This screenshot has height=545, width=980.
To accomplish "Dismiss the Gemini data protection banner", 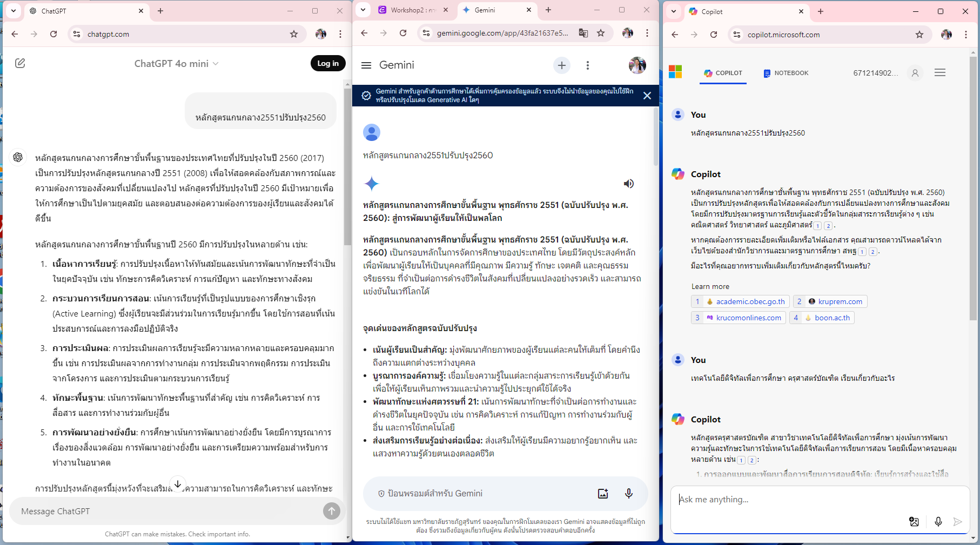I will pyautogui.click(x=647, y=96).
